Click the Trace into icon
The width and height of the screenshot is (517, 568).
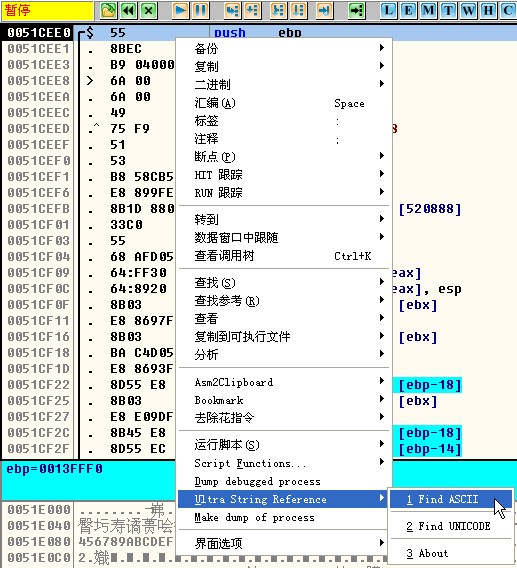[x=278, y=10]
